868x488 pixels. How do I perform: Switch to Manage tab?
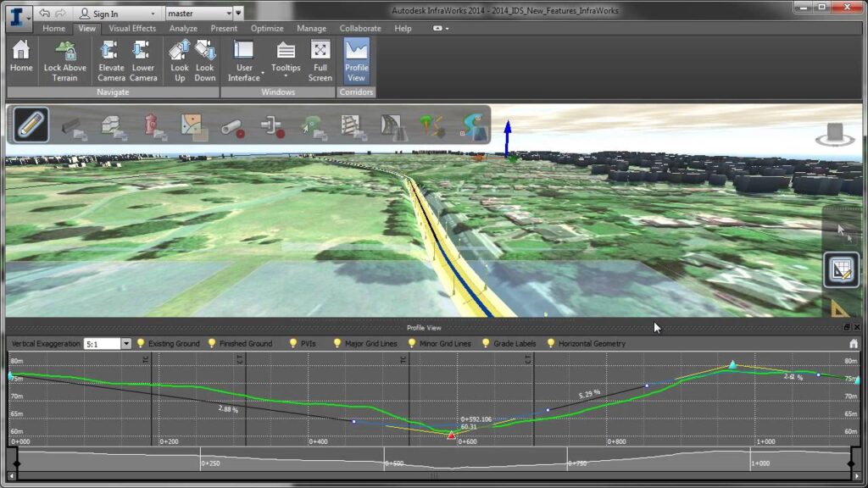point(311,28)
